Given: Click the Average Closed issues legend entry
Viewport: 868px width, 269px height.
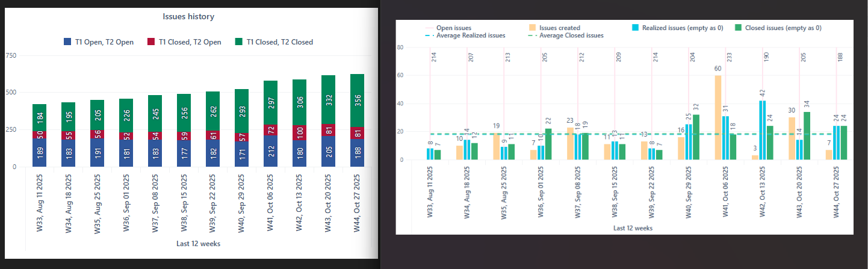Looking at the screenshot, I should click(571, 36).
